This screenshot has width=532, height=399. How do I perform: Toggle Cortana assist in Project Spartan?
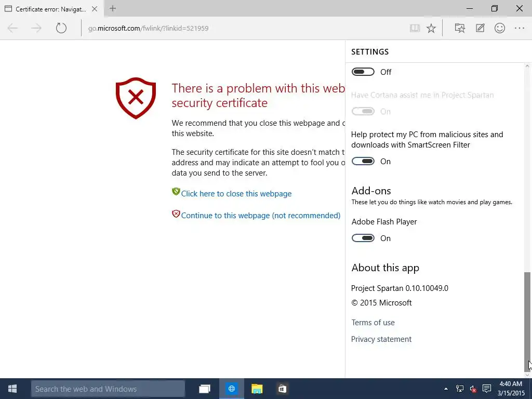pos(363,111)
